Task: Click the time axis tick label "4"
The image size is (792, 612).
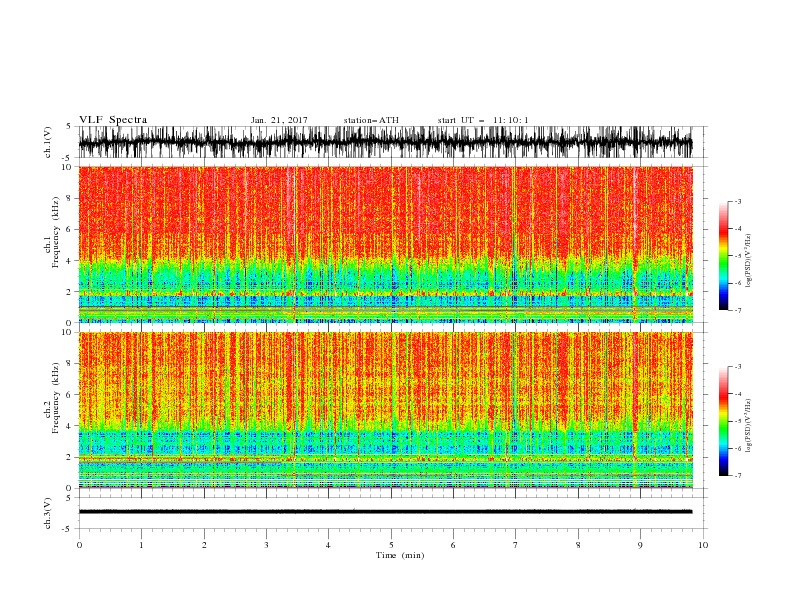Action: (x=328, y=545)
